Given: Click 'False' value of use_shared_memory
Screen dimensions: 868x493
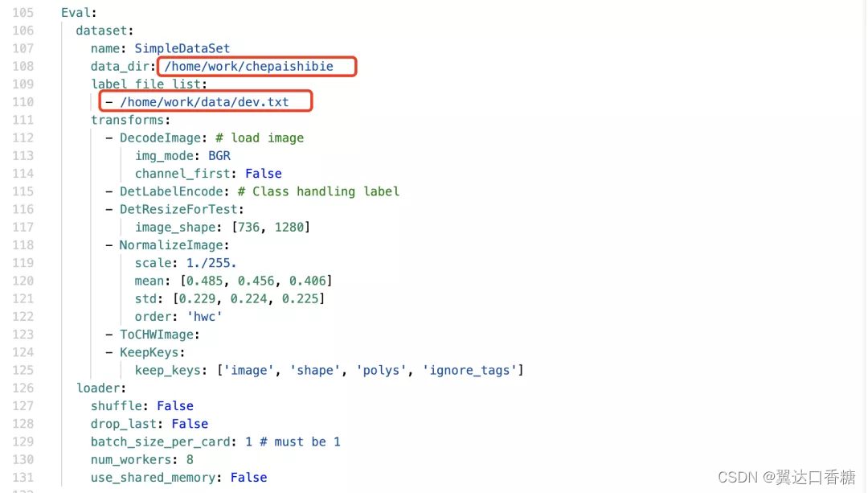Looking at the screenshot, I should click(x=248, y=478).
